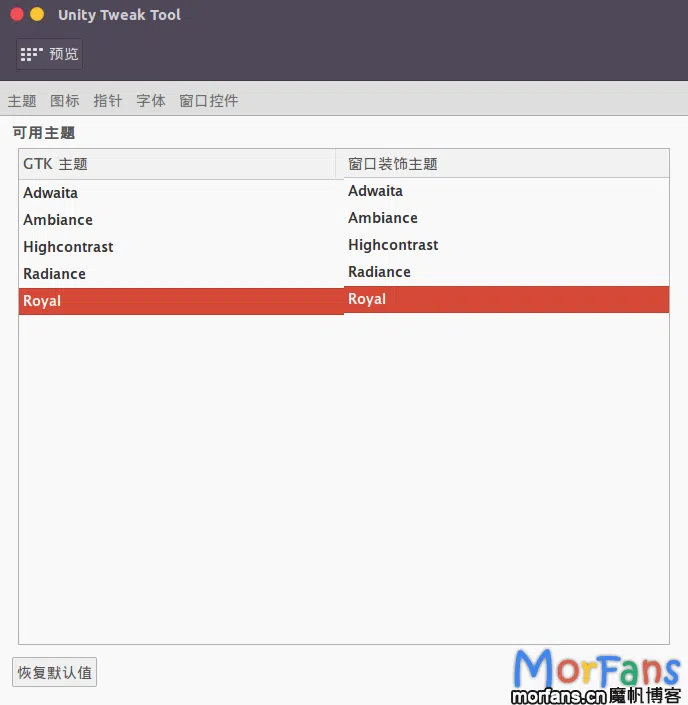The width and height of the screenshot is (688, 705).
Task: Minimize the Unity Tweak Tool window
Action: [x=37, y=14]
